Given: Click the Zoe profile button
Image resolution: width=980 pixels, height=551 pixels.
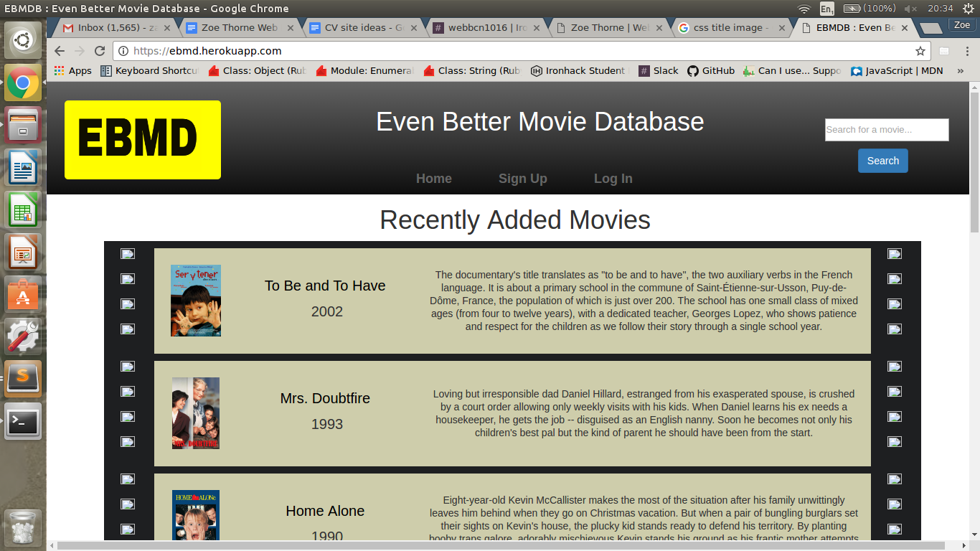Looking at the screenshot, I should pos(962,25).
